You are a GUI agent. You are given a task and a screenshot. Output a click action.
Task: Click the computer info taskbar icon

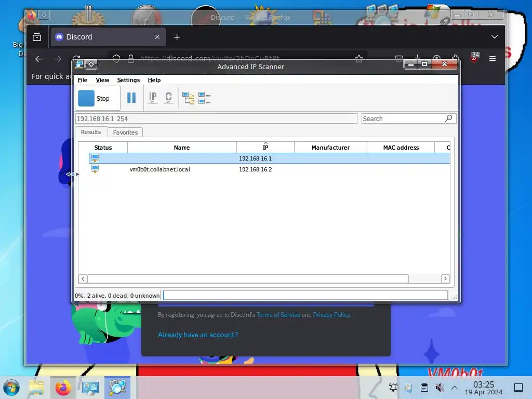pos(90,388)
